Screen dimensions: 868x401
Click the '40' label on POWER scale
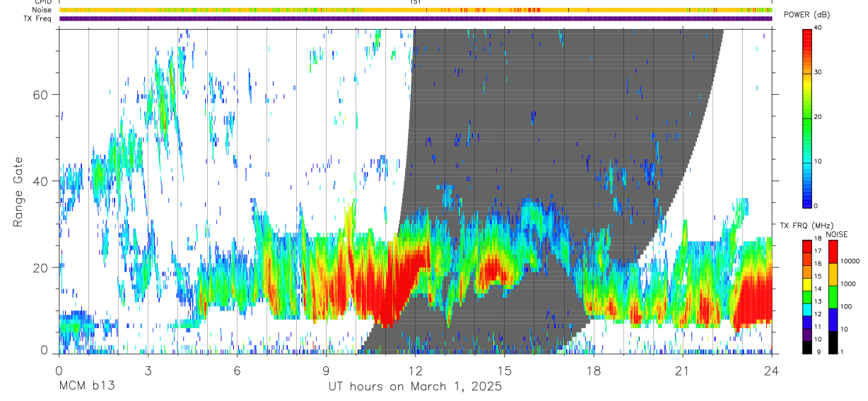pos(819,28)
